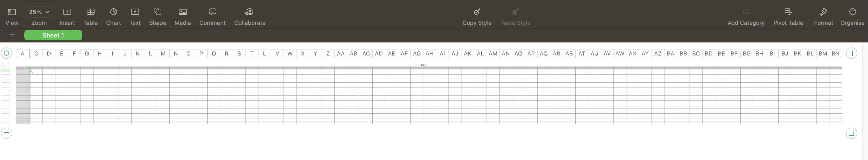This screenshot has width=868, height=160.
Task: Open the Shape picker
Action: point(157,16)
